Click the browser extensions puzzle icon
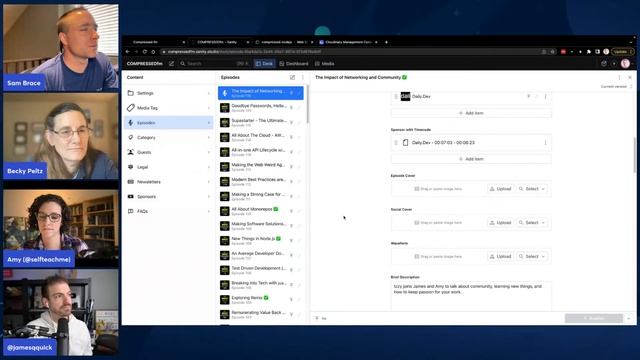Viewport: 640px width, 360px height. tap(589, 52)
